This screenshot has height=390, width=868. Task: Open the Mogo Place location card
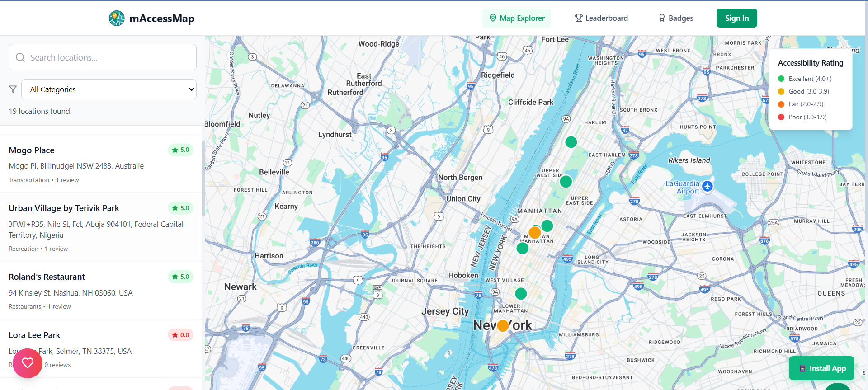click(101, 164)
